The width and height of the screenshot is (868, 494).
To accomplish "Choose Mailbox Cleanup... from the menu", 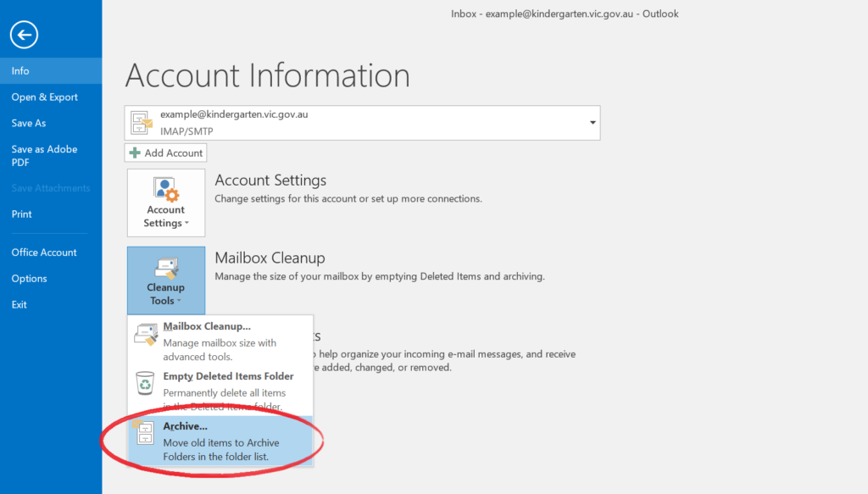I will tap(220, 341).
